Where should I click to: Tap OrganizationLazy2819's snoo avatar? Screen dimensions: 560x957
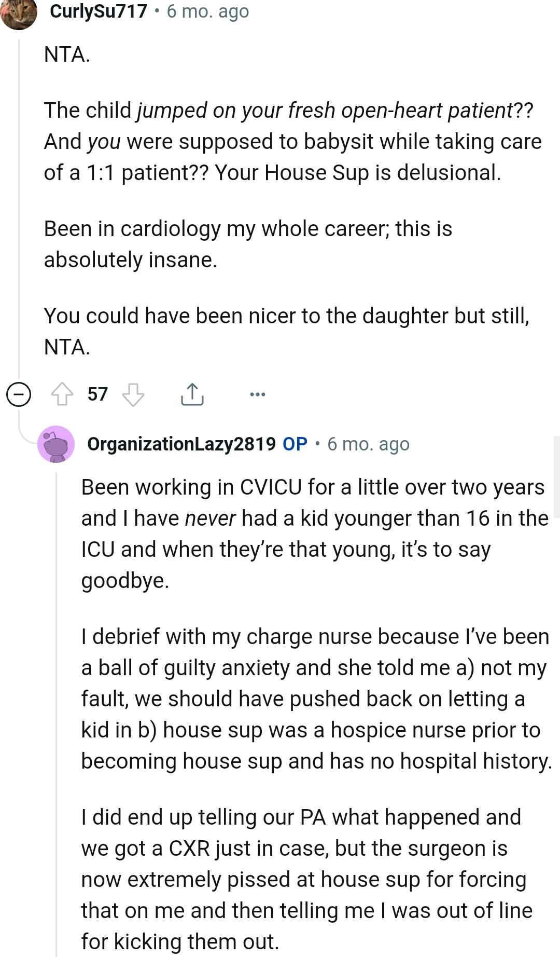click(x=56, y=444)
